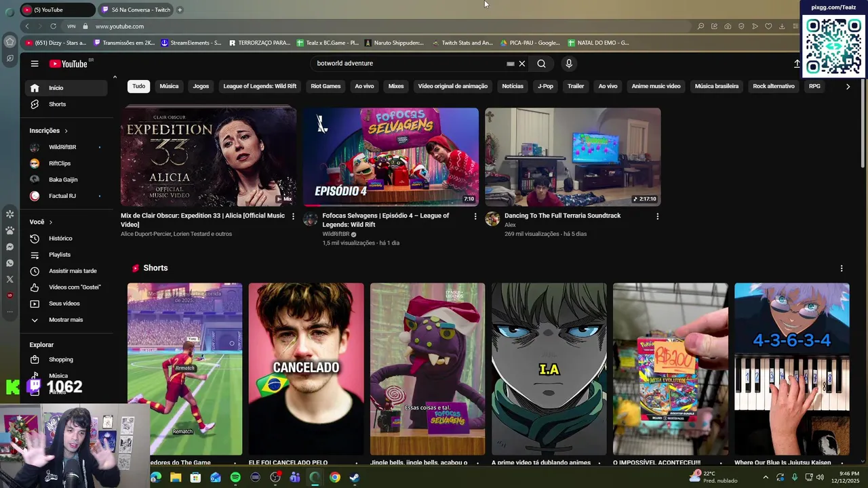Open the WildRiftBR subscription

(66, 147)
